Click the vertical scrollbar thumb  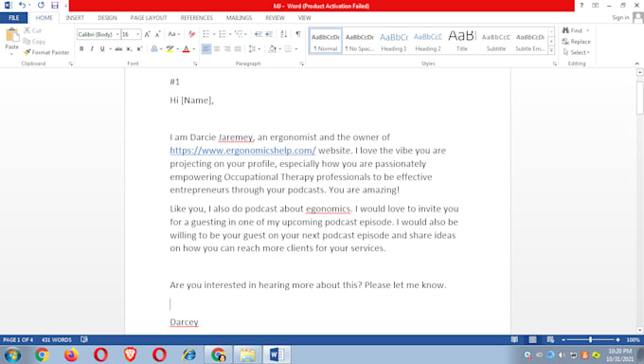click(639, 98)
